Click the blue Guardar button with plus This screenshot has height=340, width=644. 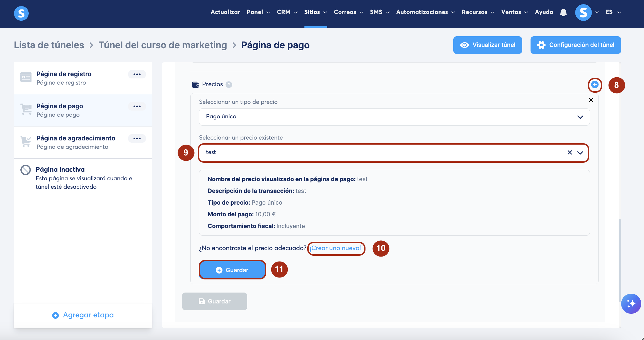click(x=232, y=270)
